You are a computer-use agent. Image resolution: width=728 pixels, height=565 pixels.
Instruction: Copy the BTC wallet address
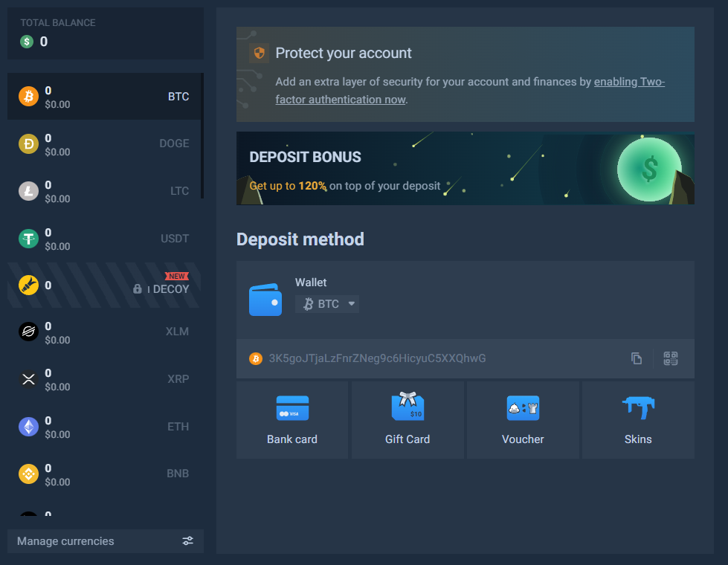[637, 358]
